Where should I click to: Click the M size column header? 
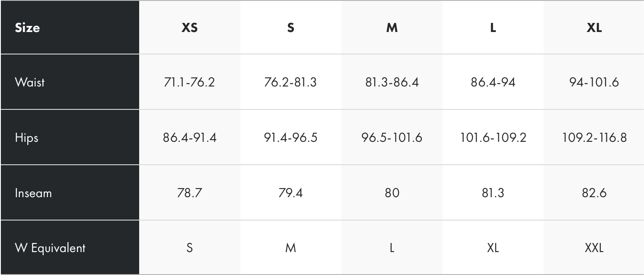click(392, 28)
